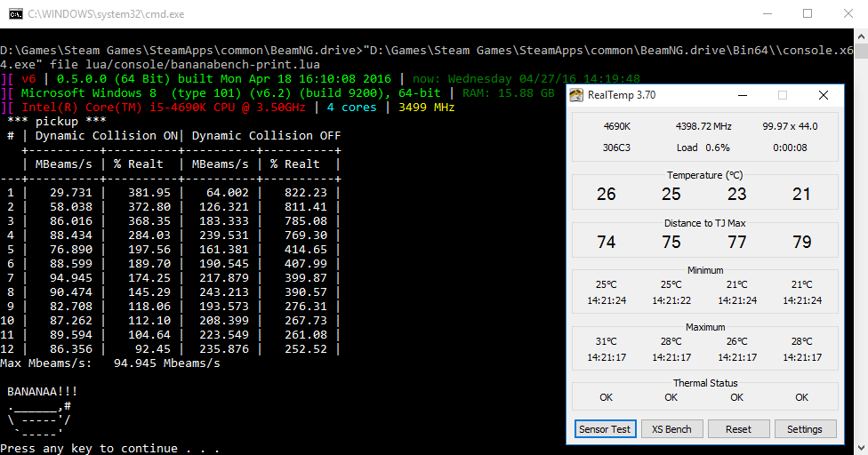Screen dimensions: 868x455
Task: Click the Max Mbeams/s result line
Action: point(110,363)
